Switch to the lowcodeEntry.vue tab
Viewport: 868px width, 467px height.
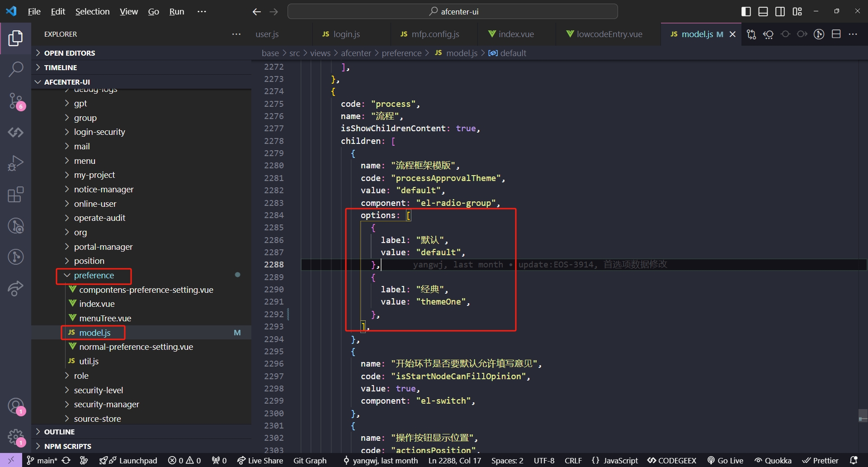point(609,34)
